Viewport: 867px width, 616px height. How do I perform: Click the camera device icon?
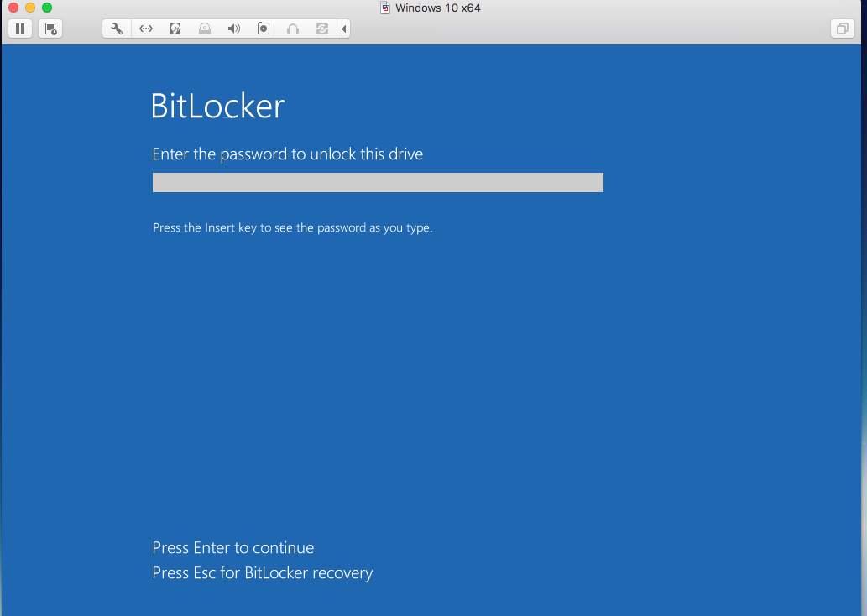[x=264, y=29]
